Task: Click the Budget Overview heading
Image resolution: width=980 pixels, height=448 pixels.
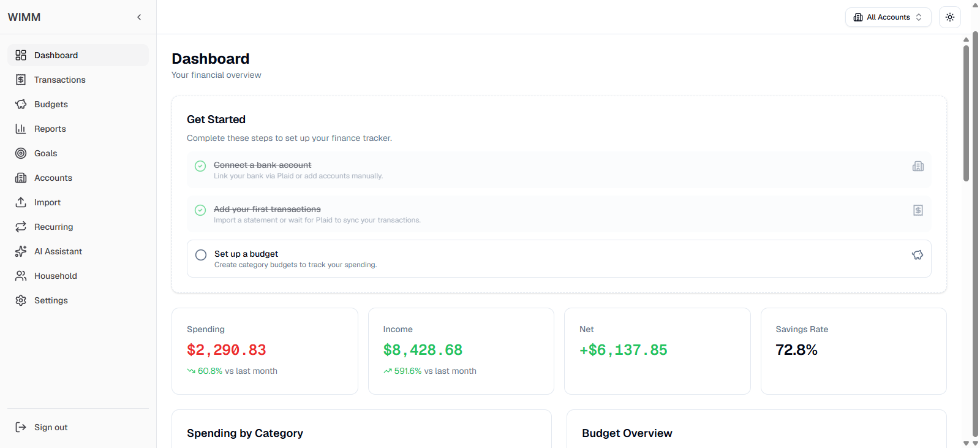Action: point(627,433)
